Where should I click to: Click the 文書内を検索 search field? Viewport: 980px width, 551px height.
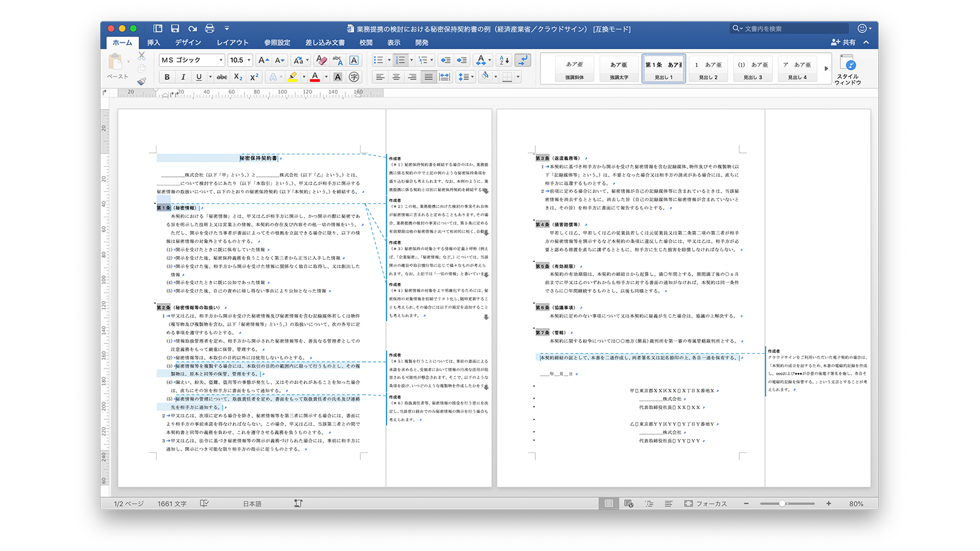pos(789,29)
